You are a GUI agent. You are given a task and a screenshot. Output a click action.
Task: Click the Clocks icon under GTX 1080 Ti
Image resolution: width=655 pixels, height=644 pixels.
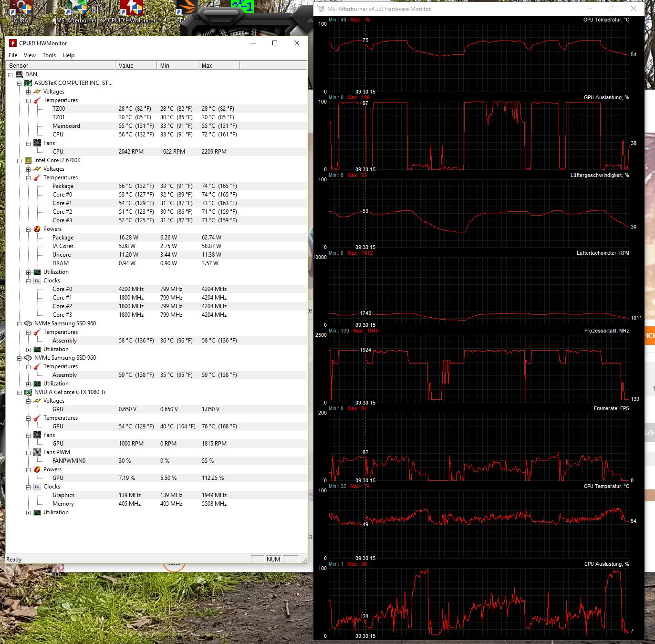pos(37,487)
